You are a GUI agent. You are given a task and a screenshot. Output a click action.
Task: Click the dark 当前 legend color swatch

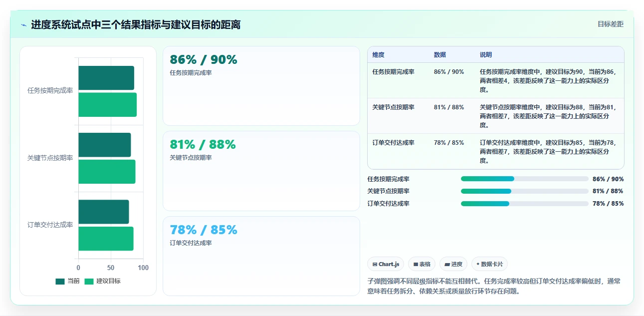pyautogui.click(x=60, y=281)
